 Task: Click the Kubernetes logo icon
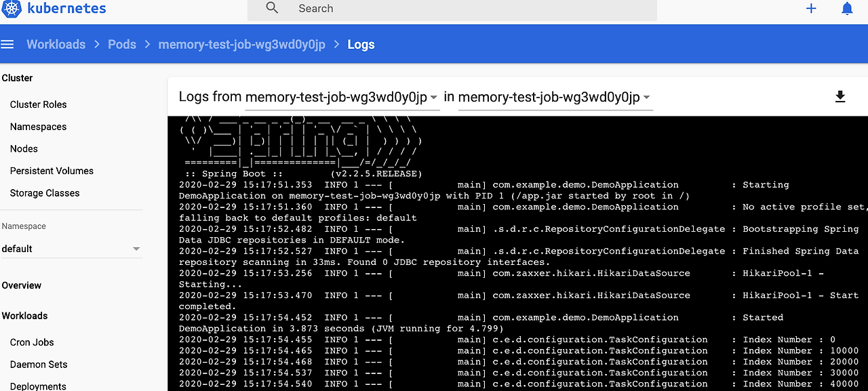click(12, 8)
